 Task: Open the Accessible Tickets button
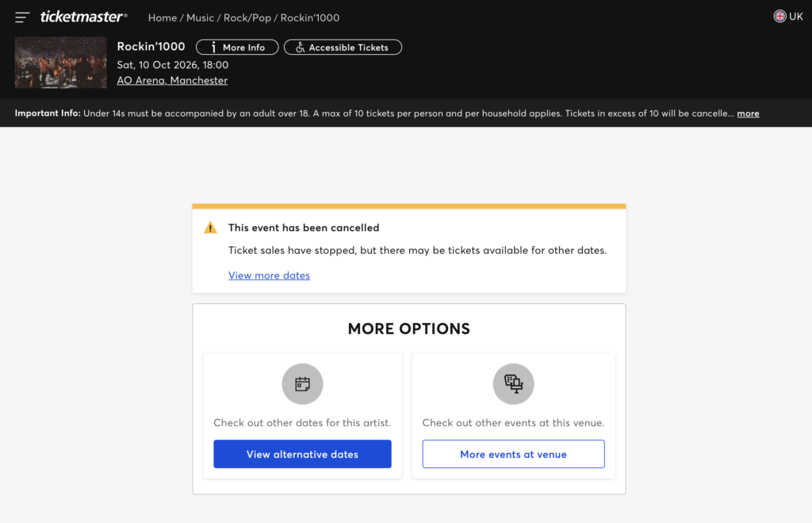[343, 47]
